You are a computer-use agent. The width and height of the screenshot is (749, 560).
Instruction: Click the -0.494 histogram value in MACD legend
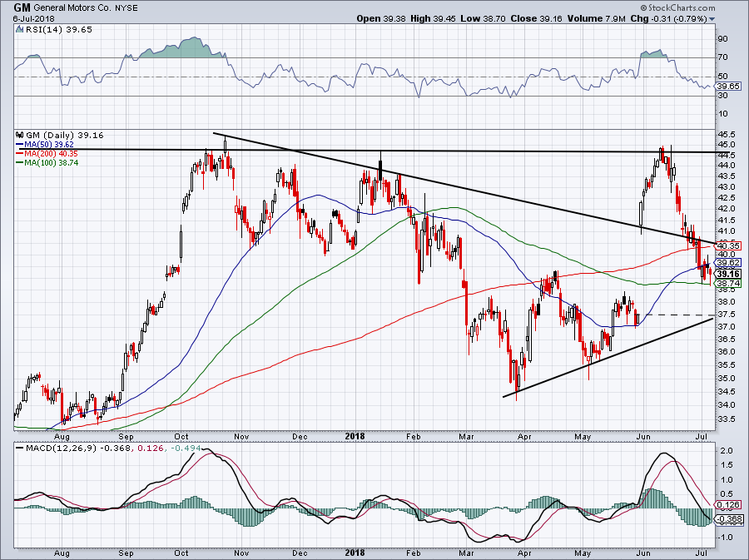(x=184, y=448)
